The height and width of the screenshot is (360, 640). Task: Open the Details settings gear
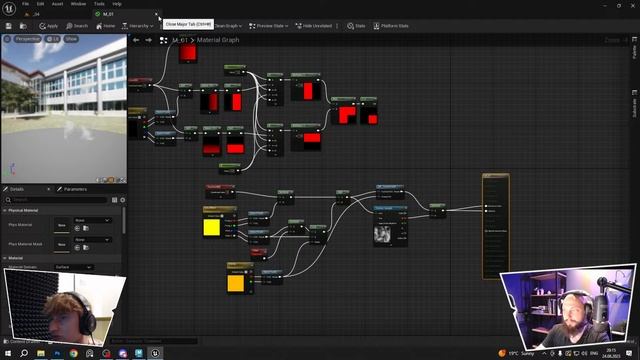(122, 200)
